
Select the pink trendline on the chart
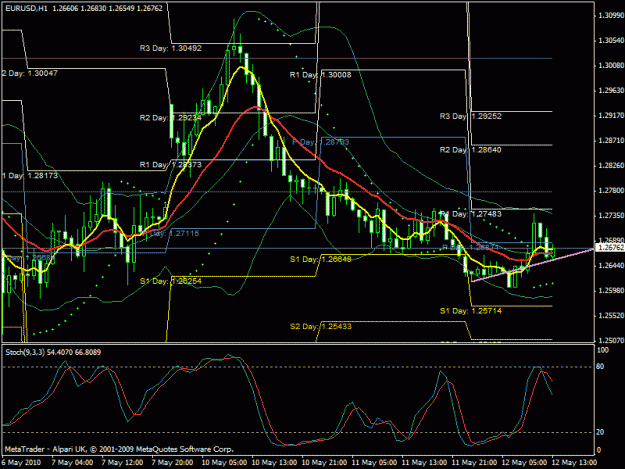click(x=532, y=265)
